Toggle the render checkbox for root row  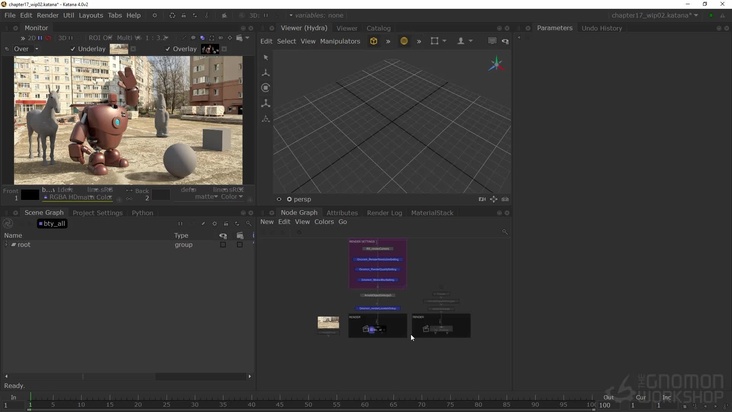(240, 244)
